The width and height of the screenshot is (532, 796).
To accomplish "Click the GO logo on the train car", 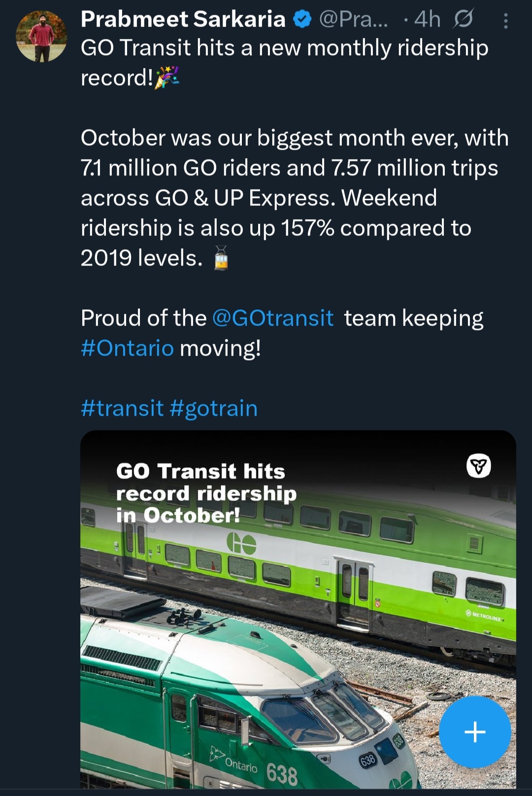I will click(x=241, y=544).
